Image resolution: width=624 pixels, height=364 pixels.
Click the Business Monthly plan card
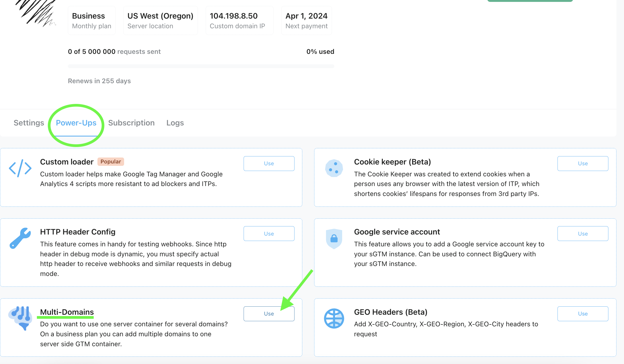pyautogui.click(x=92, y=20)
